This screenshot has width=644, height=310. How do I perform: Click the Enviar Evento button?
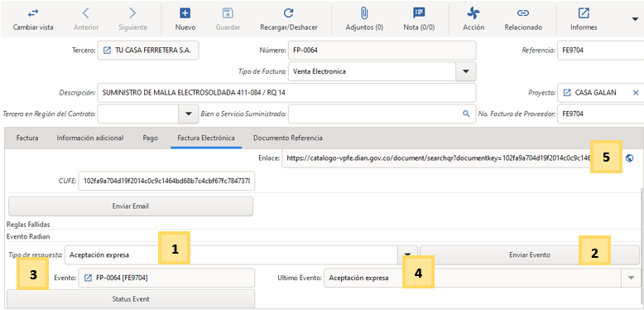530,255
